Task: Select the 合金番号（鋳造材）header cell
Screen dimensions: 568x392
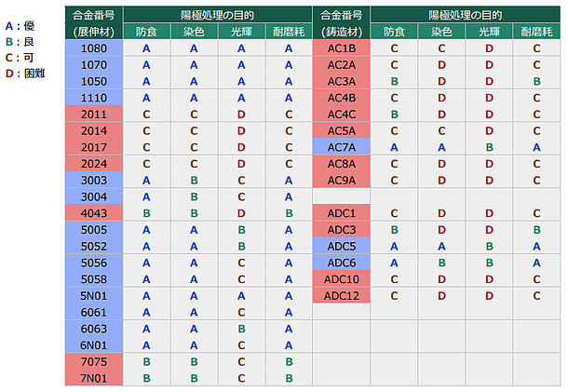Action: 341,23
